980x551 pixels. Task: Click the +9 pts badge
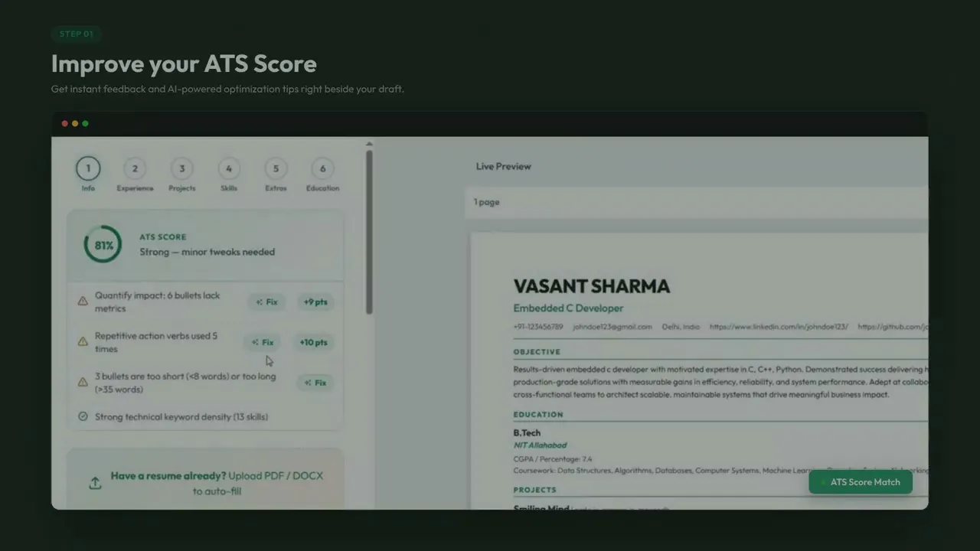315,302
